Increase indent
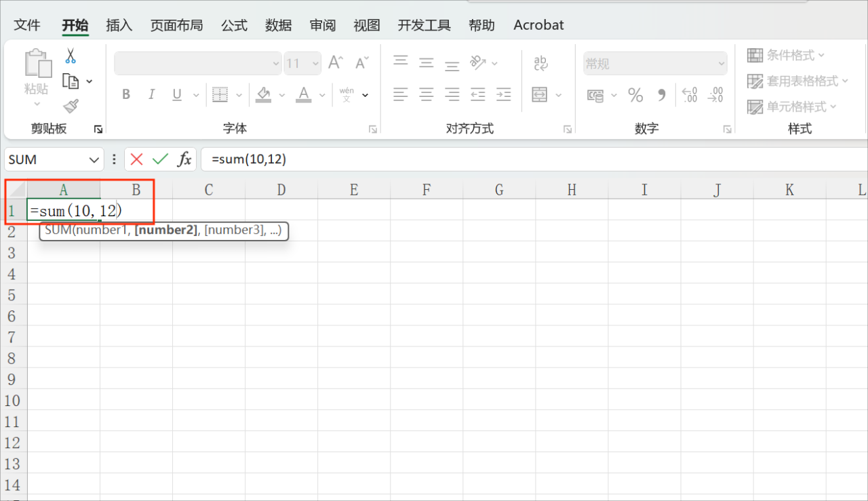The width and height of the screenshot is (868, 501). 503,94
